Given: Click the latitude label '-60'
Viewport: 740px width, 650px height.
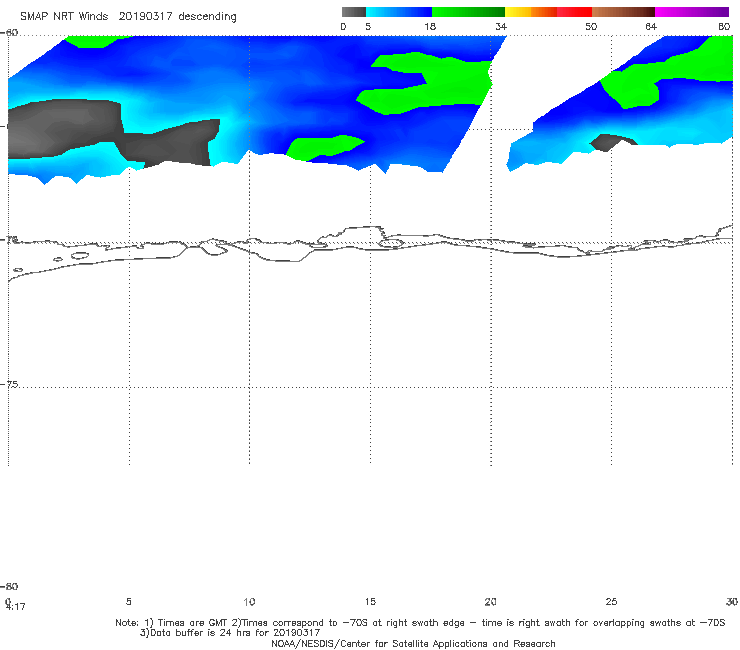Looking at the screenshot, I should click(9, 32).
